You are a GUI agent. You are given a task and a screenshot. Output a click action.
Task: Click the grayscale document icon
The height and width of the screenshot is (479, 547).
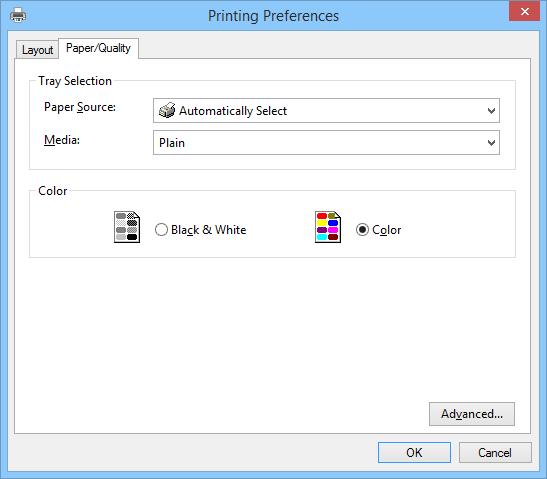[x=127, y=227]
